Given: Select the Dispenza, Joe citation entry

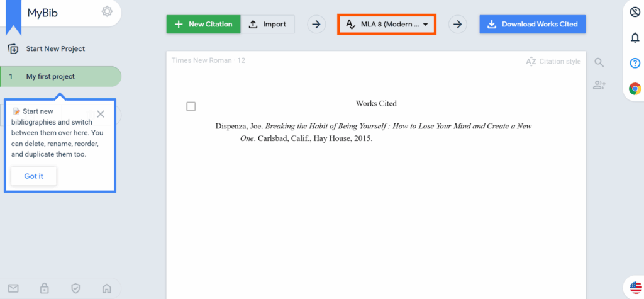Looking at the screenshot, I should point(374,132).
